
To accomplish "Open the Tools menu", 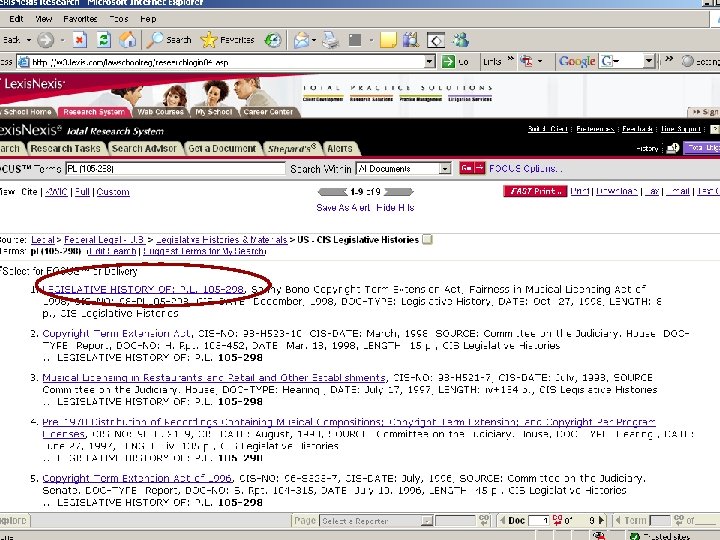I will [118, 19].
